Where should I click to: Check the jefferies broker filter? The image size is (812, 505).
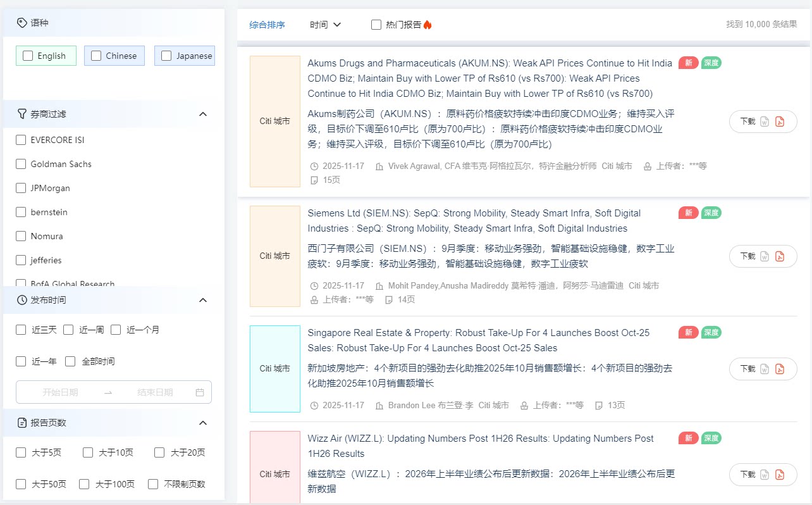tap(21, 260)
